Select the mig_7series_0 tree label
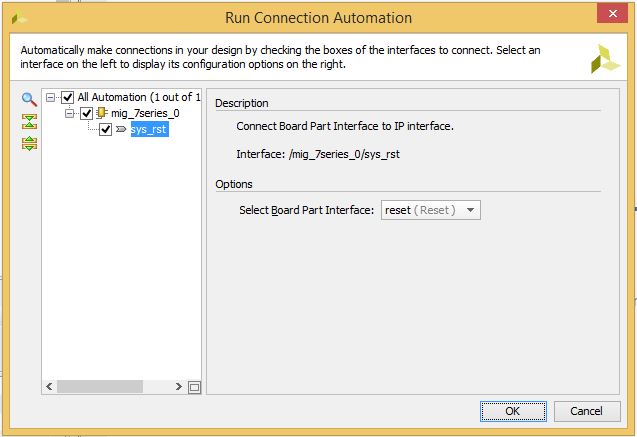Screen dimensions: 637x437 [x=145, y=113]
